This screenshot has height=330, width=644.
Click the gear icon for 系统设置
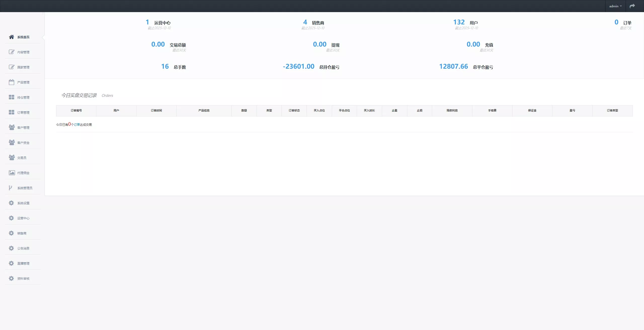point(11,203)
